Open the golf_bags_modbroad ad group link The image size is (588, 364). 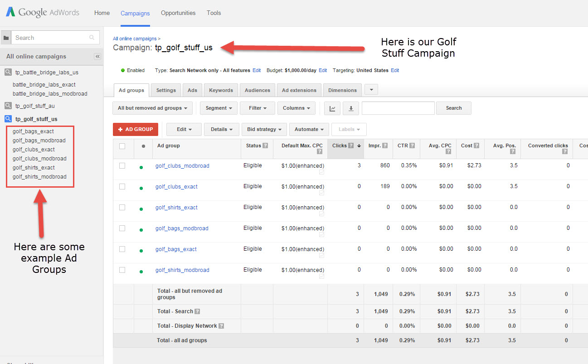[x=182, y=228]
